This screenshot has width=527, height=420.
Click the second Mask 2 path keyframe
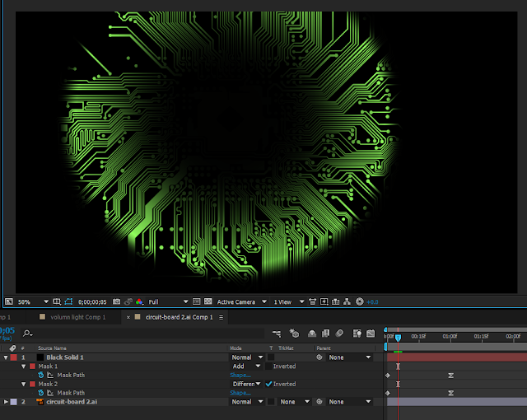[450, 393]
